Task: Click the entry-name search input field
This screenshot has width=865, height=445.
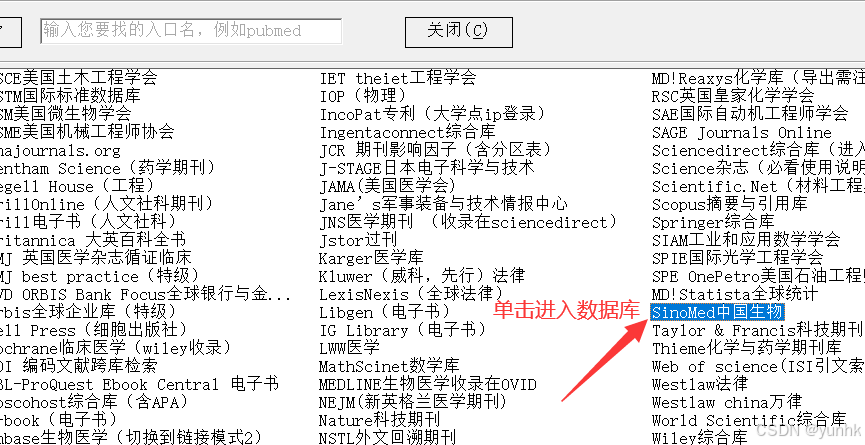Action: tap(191, 31)
